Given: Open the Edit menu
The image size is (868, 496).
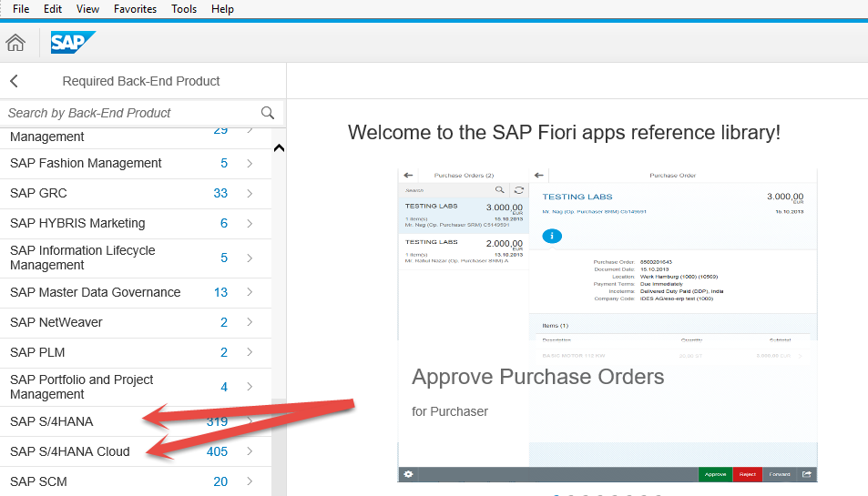Looking at the screenshot, I should coord(53,9).
